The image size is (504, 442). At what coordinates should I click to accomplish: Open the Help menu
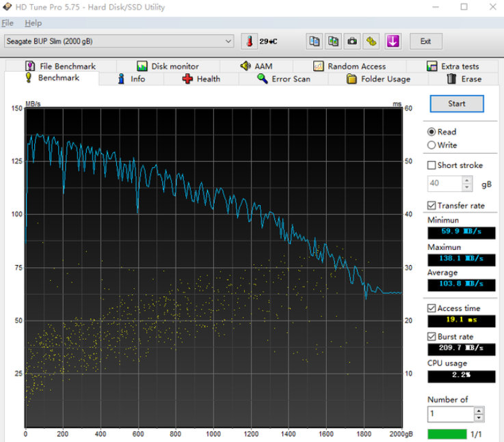[33, 23]
